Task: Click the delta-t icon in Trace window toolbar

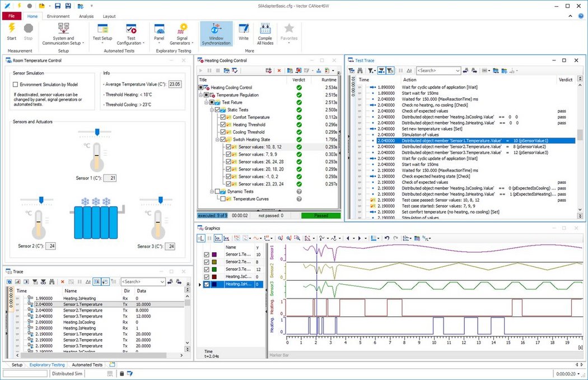Action: click(88, 281)
